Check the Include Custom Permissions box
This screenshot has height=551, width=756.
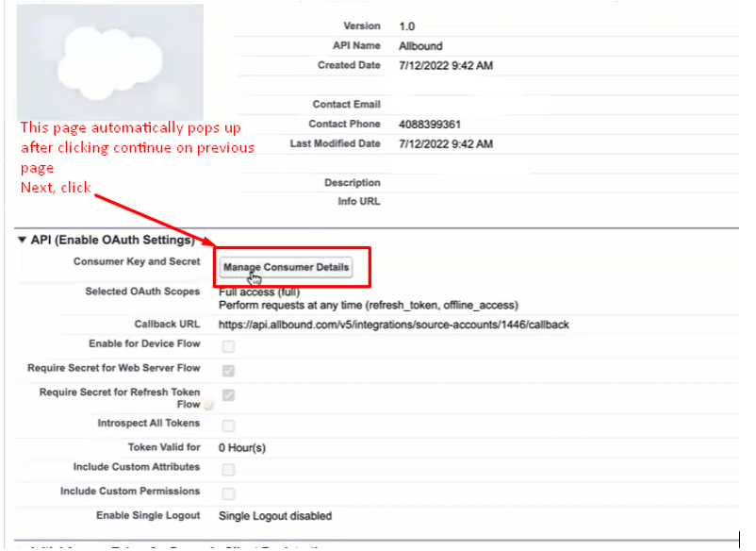(x=228, y=493)
